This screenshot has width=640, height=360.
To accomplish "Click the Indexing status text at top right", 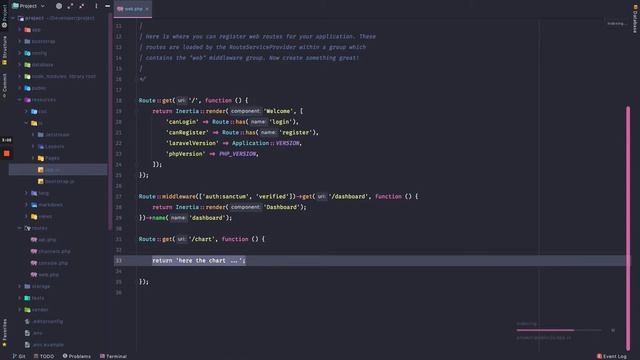I will coord(616,24).
